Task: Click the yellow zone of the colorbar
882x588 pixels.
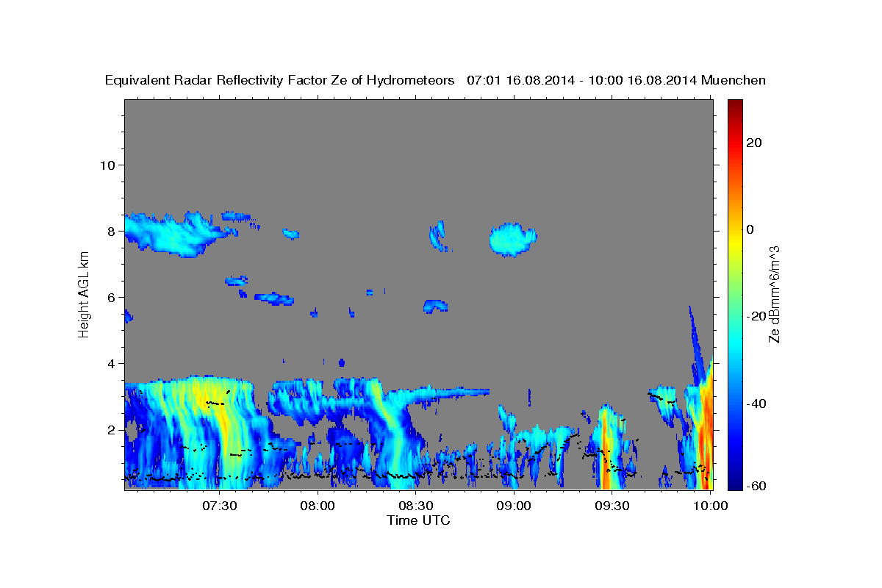Action: click(x=735, y=243)
